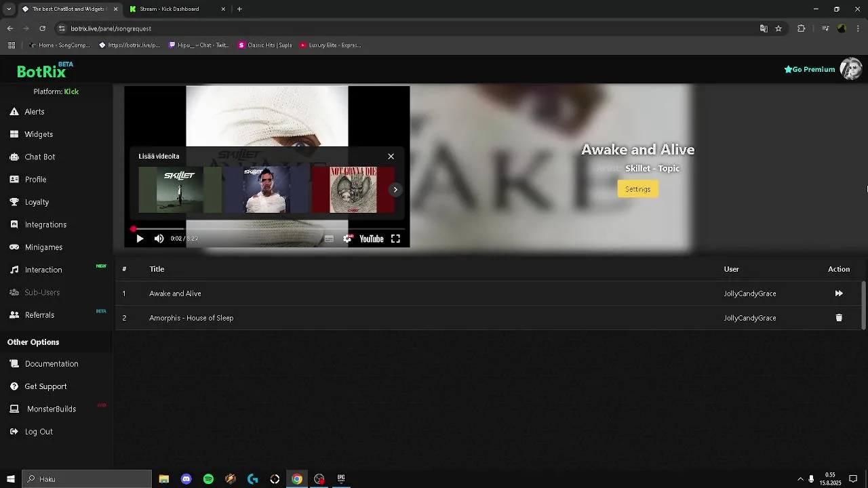Select first Skillet suggested video thumbnail
The width and height of the screenshot is (868, 488).
click(x=180, y=190)
